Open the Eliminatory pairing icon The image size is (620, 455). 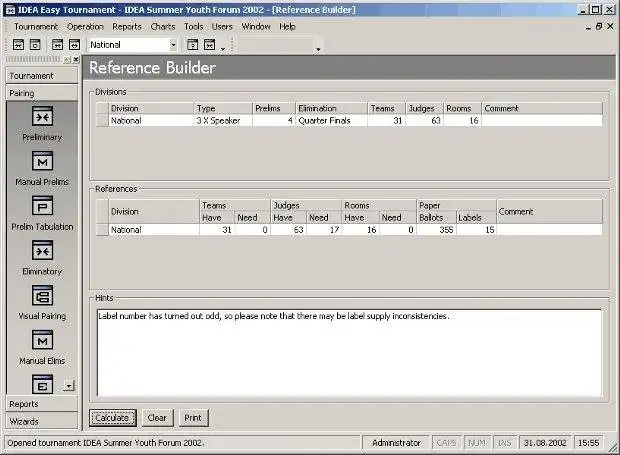point(42,251)
